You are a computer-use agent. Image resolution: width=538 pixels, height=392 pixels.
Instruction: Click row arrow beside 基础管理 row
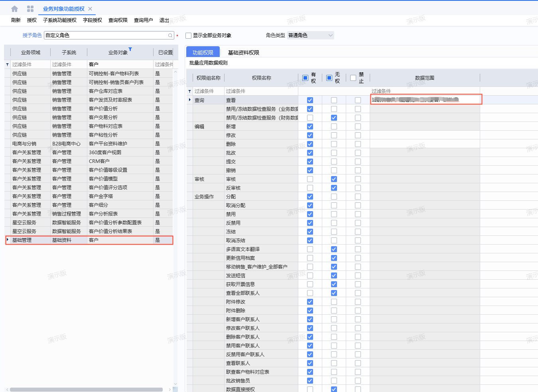tap(8, 240)
